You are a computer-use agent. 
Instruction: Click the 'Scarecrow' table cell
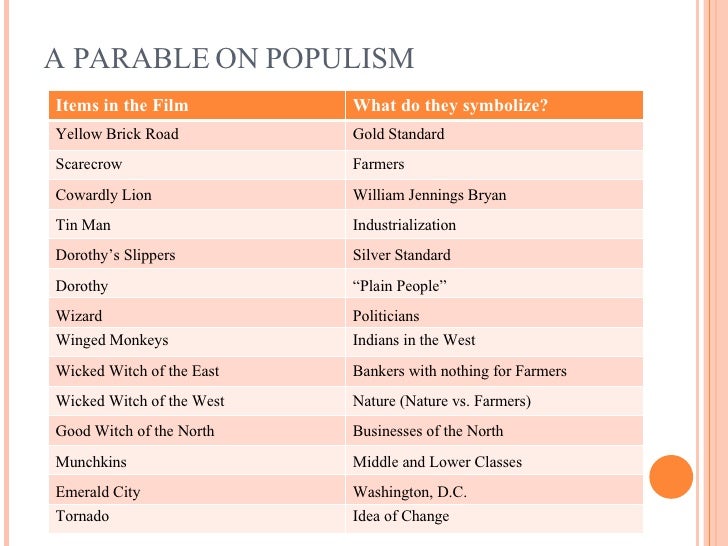(197, 164)
